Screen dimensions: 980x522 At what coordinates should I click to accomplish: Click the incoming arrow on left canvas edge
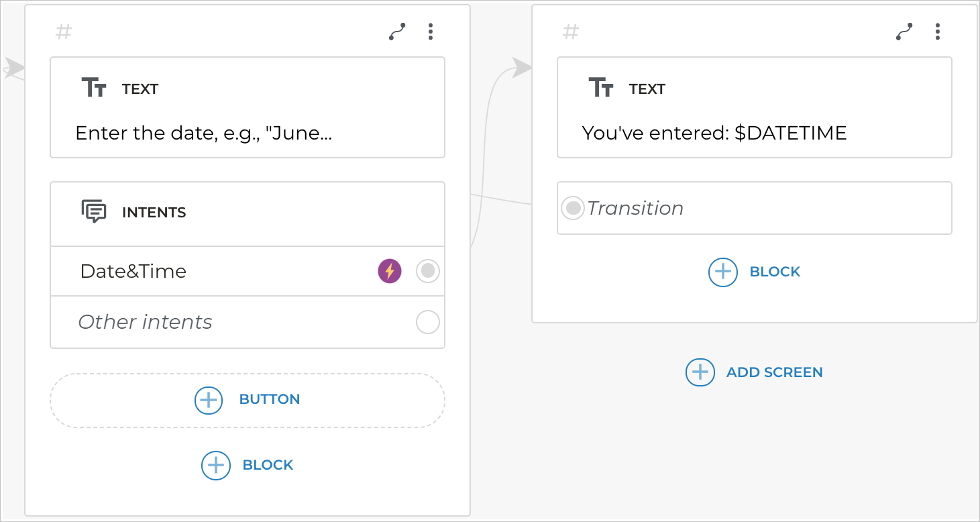click(13, 67)
